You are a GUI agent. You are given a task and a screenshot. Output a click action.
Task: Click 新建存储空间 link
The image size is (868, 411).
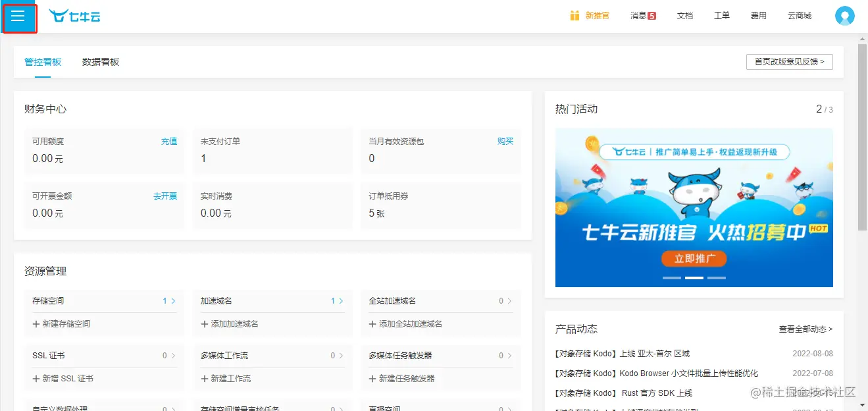point(66,324)
